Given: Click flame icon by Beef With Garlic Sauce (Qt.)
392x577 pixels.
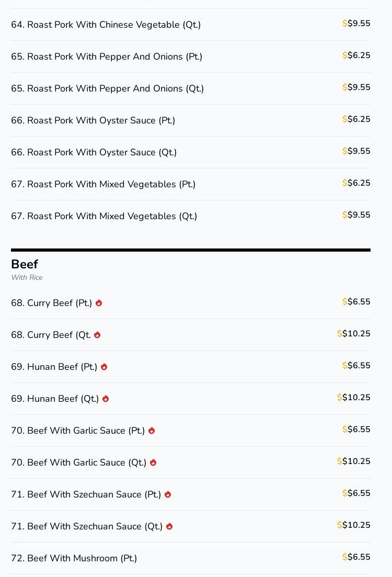Looking at the screenshot, I should [153, 462].
